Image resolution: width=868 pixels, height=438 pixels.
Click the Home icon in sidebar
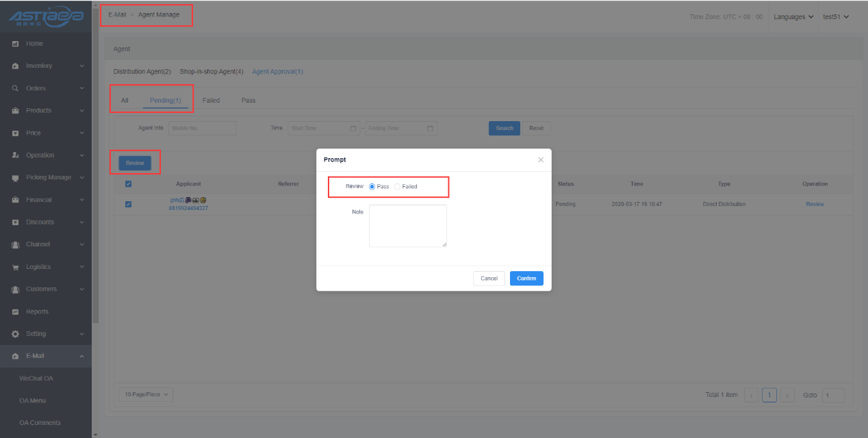click(x=15, y=44)
